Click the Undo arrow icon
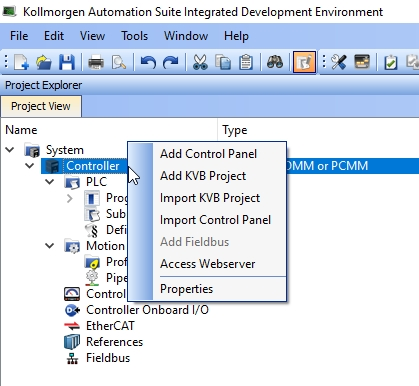Image resolution: width=419 pixels, height=386 pixels. point(148,62)
